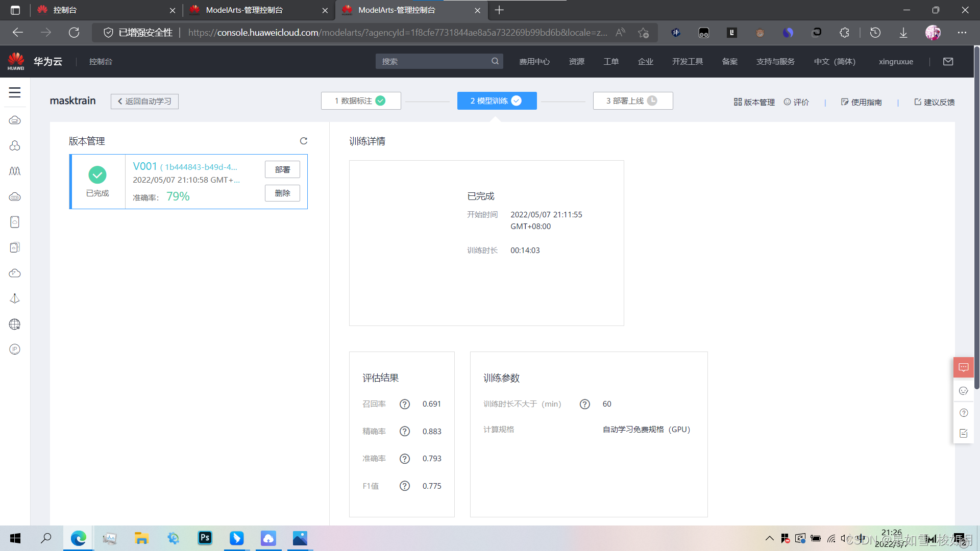Open help for F1 value
The width and height of the screenshot is (980, 551).
click(405, 486)
